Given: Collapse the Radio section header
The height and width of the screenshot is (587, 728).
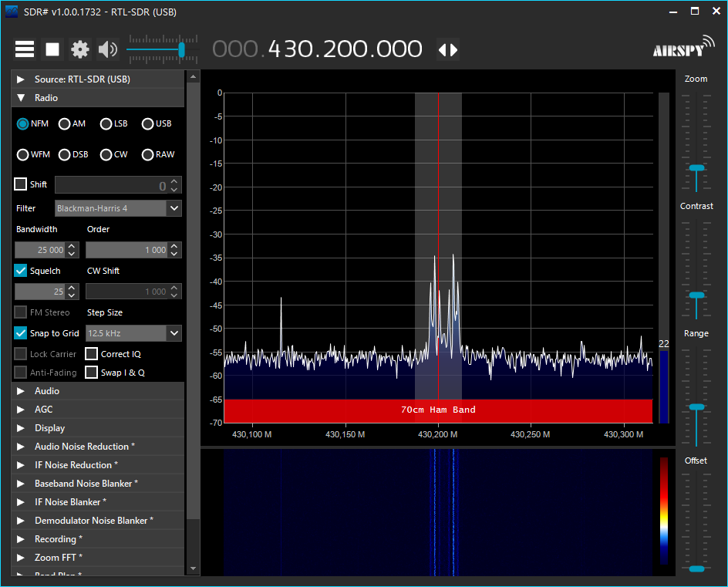Looking at the screenshot, I should [46, 98].
